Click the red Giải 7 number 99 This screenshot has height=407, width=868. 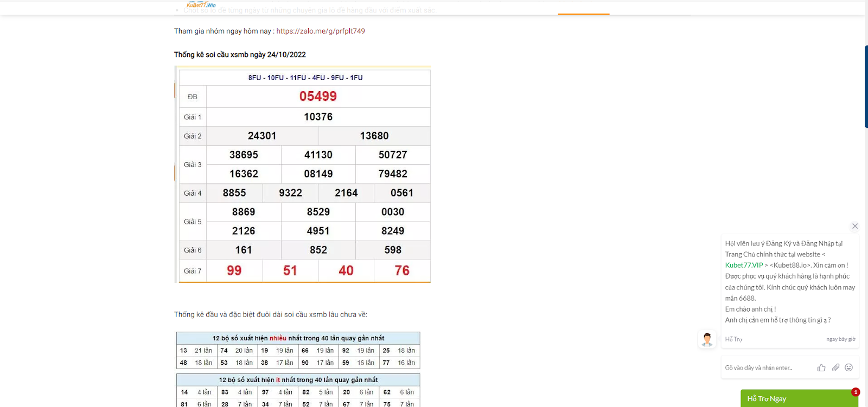coord(234,270)
